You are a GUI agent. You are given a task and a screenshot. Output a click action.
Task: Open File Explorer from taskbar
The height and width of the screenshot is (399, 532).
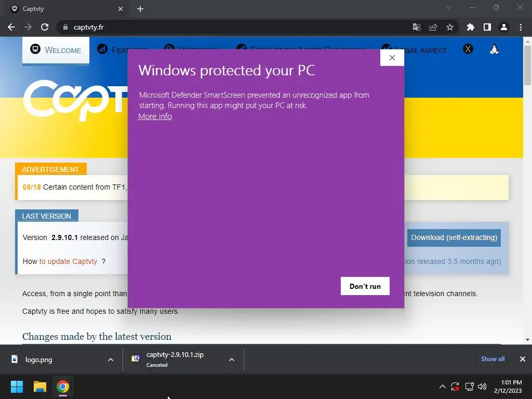coord(39,387)
